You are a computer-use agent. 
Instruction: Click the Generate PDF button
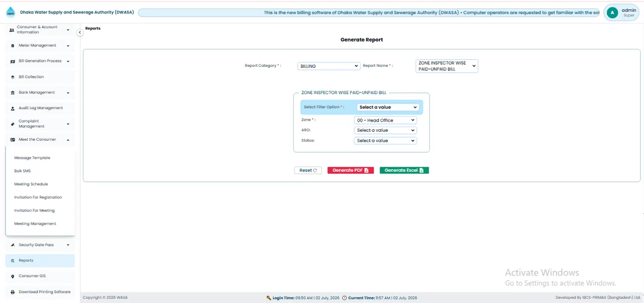(351, 170)
